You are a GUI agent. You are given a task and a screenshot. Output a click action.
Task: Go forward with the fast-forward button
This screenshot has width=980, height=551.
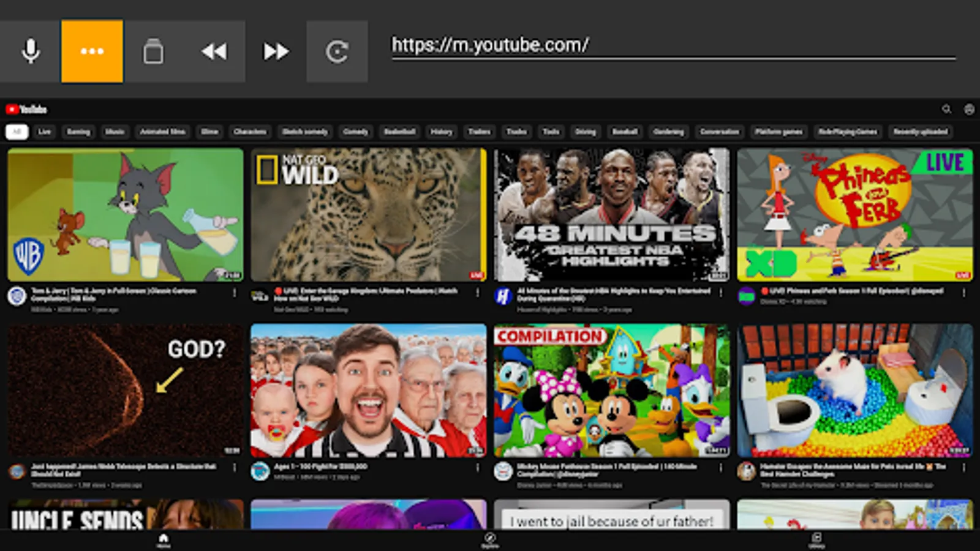click(276, 51)
